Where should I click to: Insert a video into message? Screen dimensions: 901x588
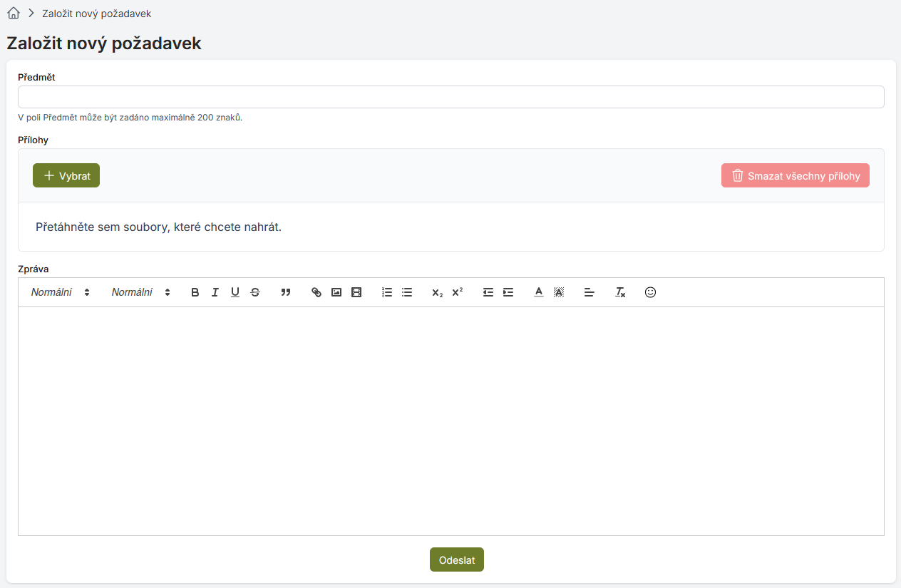click(x=356, y=292)
